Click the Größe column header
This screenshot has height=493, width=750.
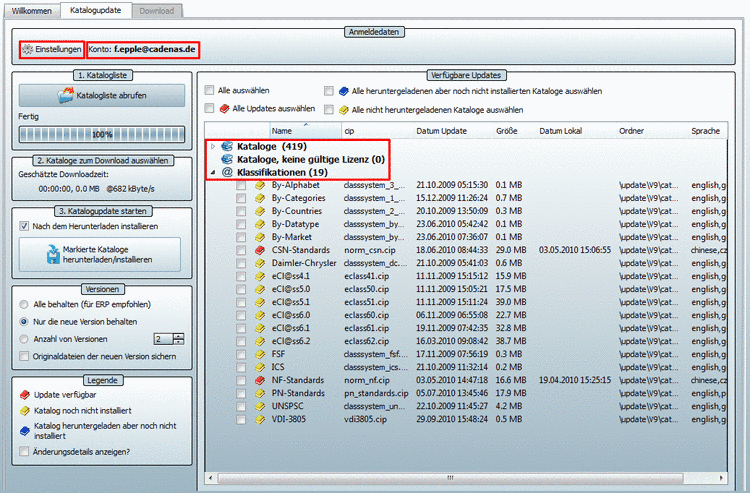[x=507, y=131]
